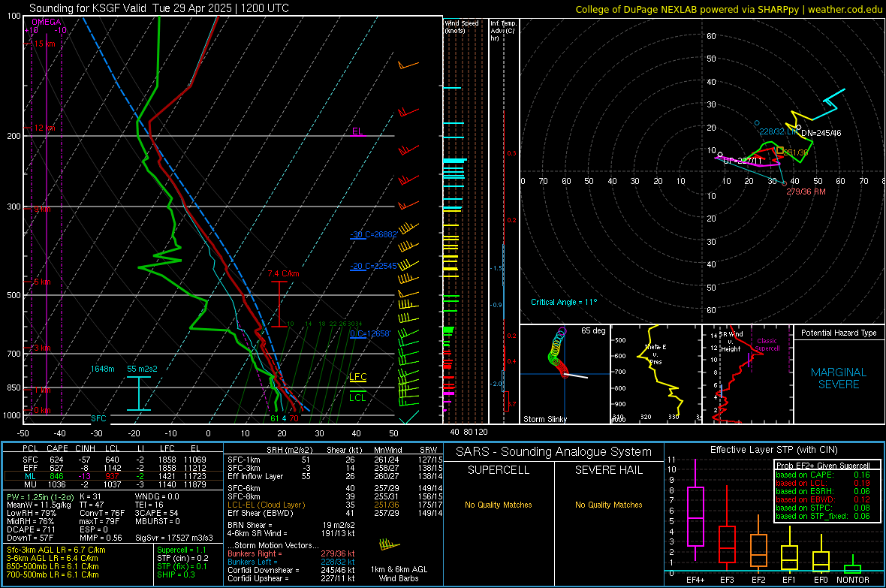This screenshot has width=886, height=588.
Task: Click the 'SHIP = 0.3' value
Action: (176, 574)
